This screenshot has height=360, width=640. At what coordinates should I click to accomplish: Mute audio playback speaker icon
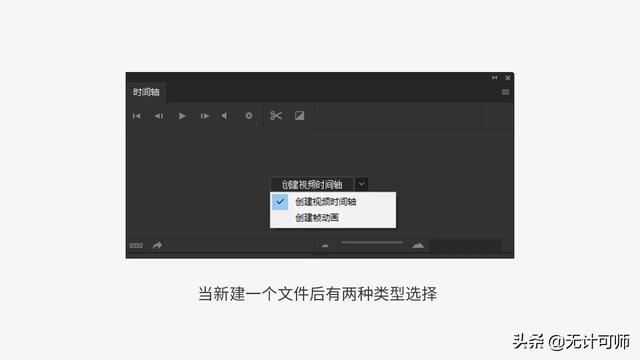(x=224, y=116)
